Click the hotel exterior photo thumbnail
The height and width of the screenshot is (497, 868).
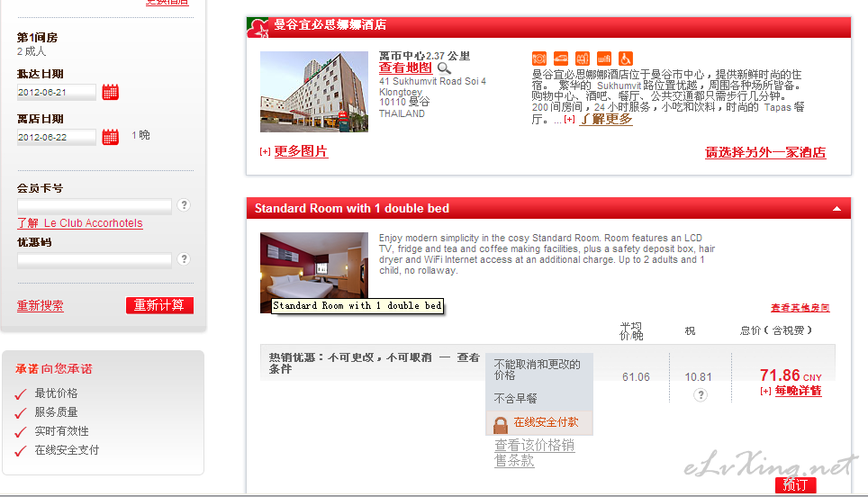pos(314,92)
